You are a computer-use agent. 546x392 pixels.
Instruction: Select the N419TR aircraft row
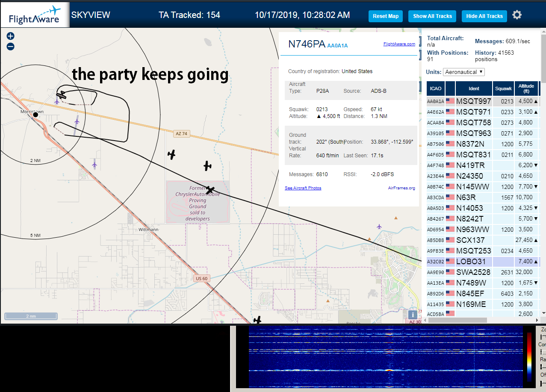(x=483, y=165)
